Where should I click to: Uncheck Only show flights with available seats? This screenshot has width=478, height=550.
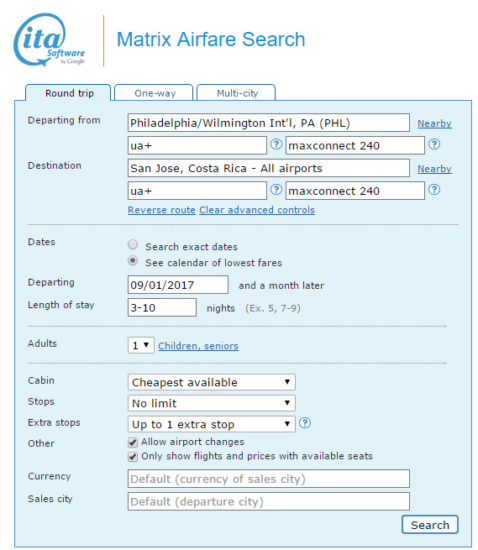point(133,457)
